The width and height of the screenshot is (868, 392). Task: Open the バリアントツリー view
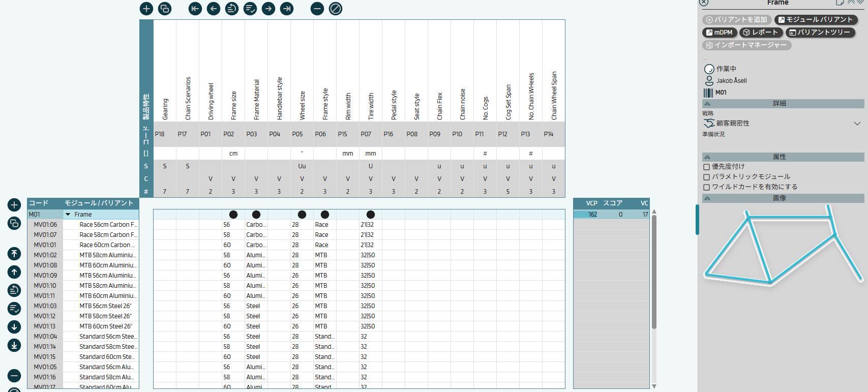tap(820, 33)
